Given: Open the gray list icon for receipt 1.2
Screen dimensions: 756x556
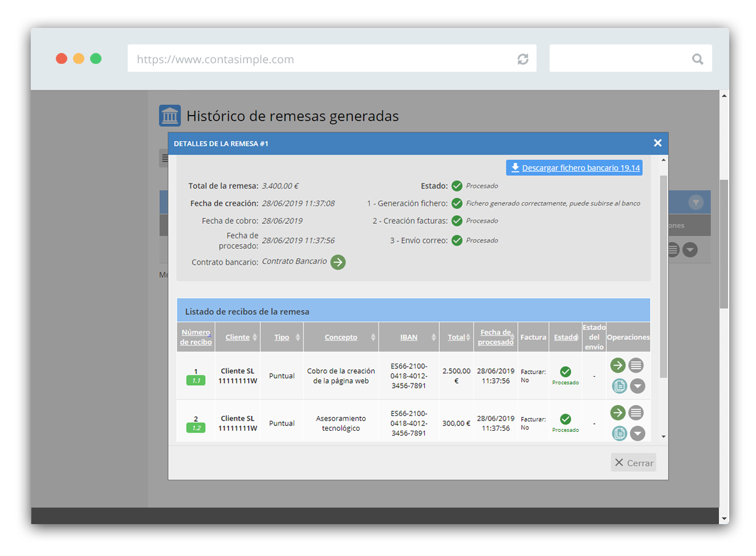Looking at the screenshot, I should click(x=636, y=412).
